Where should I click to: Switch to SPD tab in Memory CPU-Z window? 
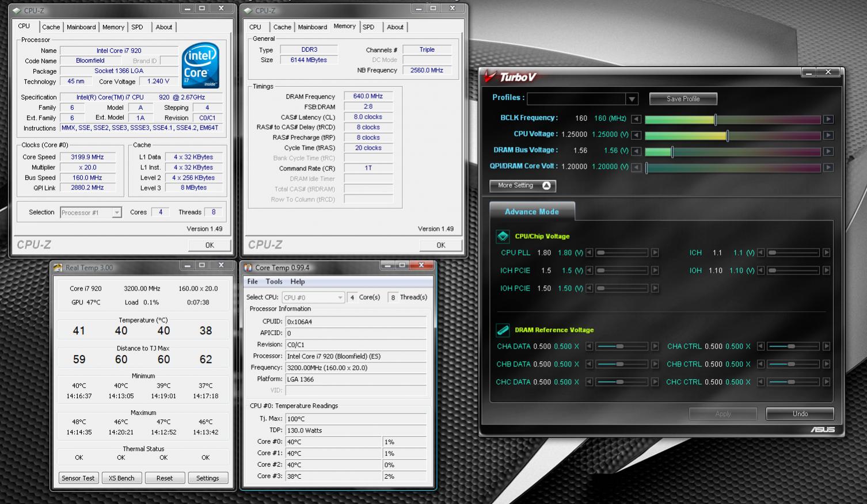368,27
